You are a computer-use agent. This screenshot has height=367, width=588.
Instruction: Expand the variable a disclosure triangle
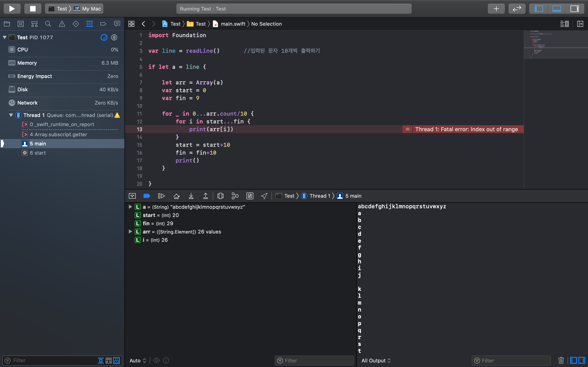[x=130, y=207]
